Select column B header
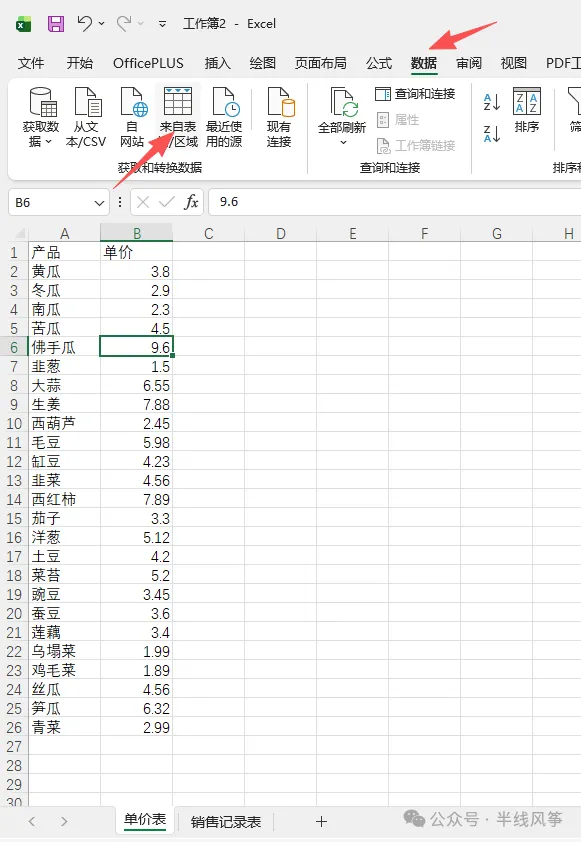Viewport: 581px width, 842px height. [136, 234]
